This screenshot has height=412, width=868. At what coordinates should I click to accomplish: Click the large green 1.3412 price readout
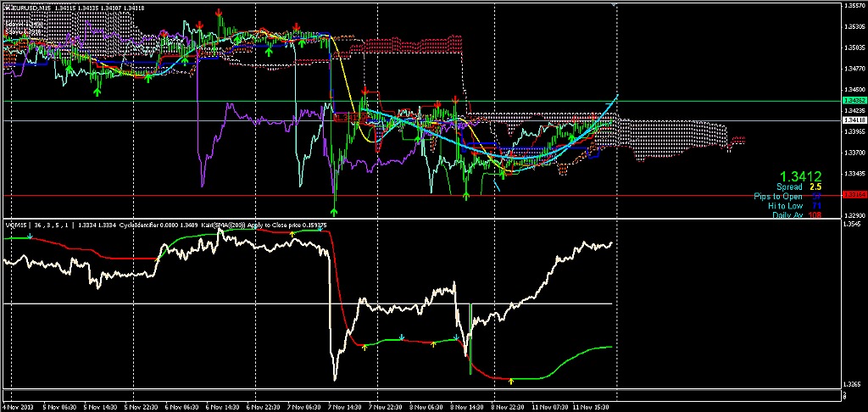800,176
